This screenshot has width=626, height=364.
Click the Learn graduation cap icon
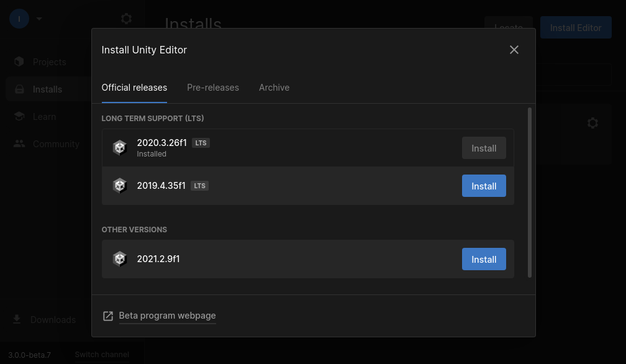pos(19,116)
